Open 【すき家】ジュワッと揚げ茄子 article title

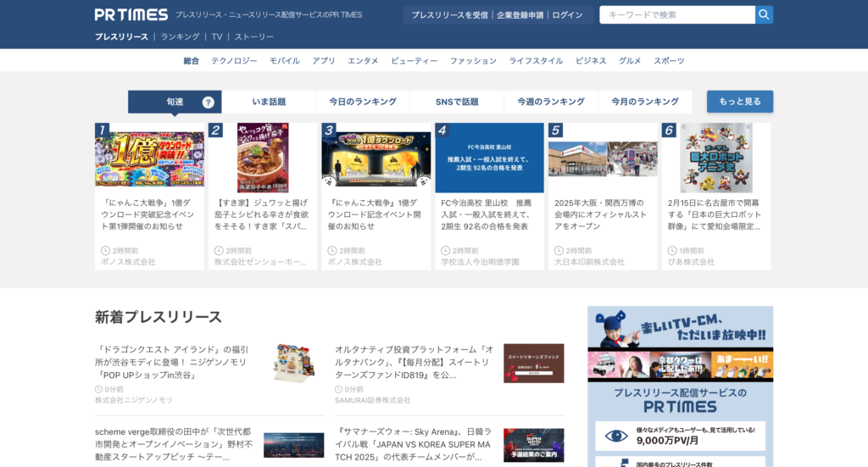pyautogui.click(x=261, y=214)
